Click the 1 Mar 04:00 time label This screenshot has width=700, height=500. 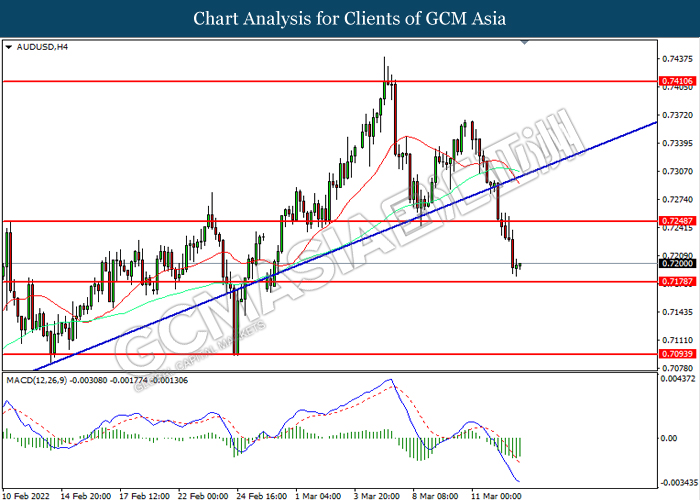(318, 496)
